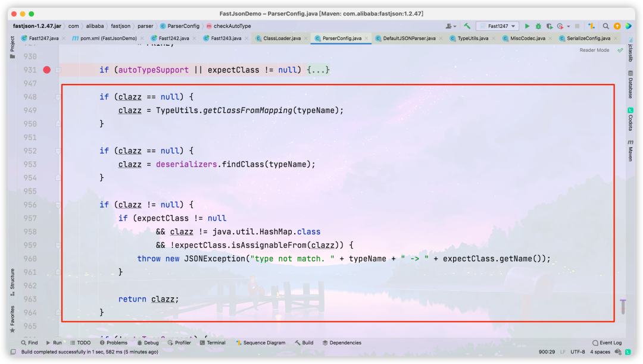
Task: Open the Fast1247 run configuration dropdown
Action: [497, 26]
